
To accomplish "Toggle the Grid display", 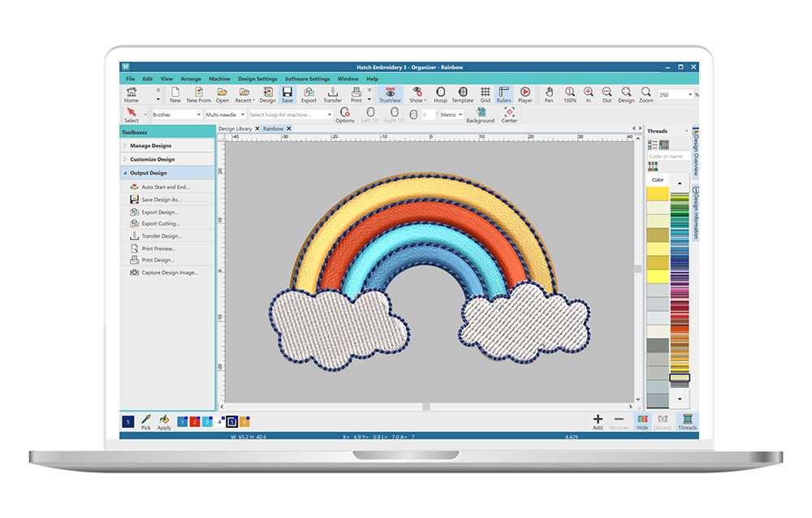I will click(x=485, y=94).
